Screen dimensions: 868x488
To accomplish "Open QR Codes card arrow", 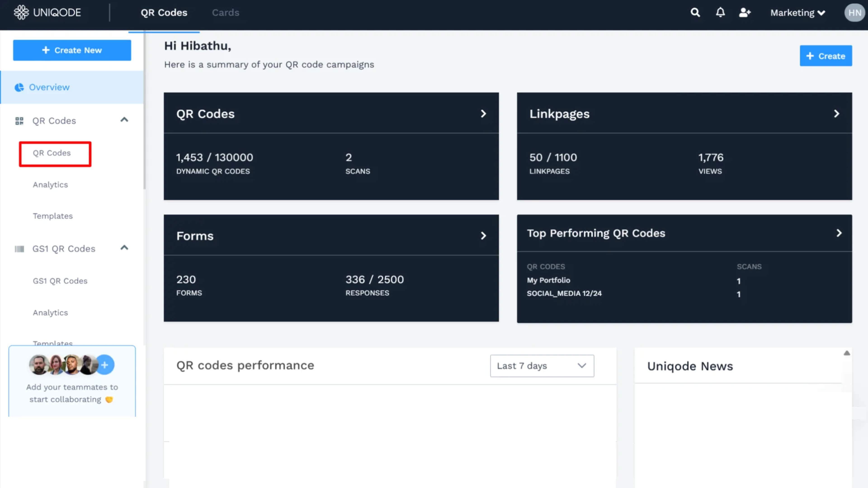I will 484,113.
